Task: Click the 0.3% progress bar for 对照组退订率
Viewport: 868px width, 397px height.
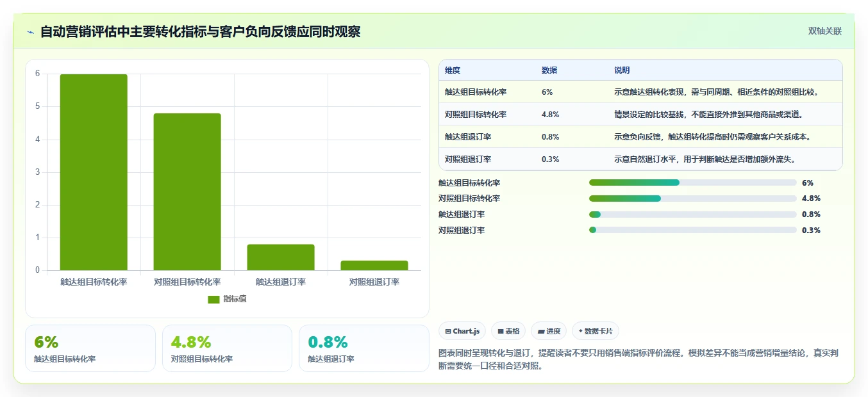Action: click(x=692, y=230)
